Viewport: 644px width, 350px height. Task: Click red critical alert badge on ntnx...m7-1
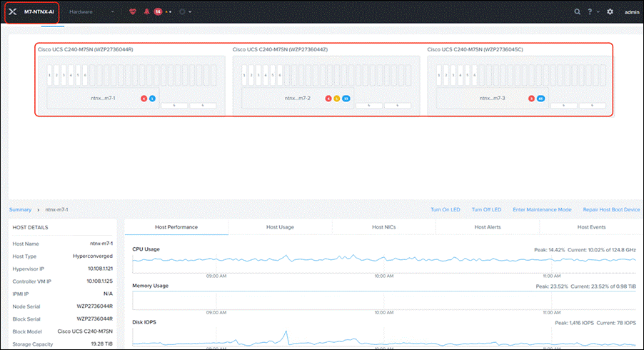click(144, 99)
